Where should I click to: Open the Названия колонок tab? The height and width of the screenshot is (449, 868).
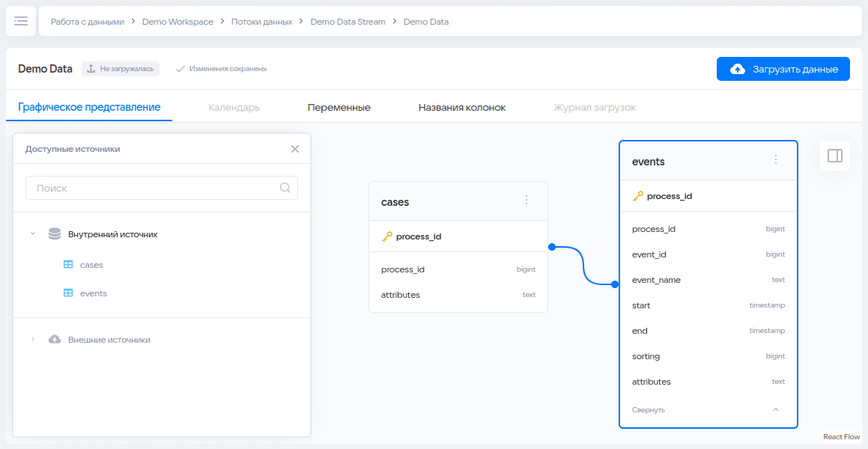pyautogui.click(x=462, y=107)
